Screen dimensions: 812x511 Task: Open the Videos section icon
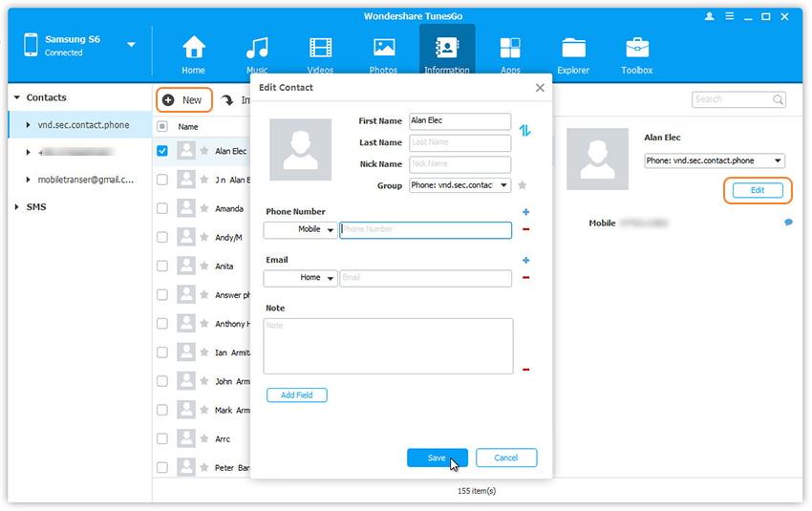coord(320,49)
